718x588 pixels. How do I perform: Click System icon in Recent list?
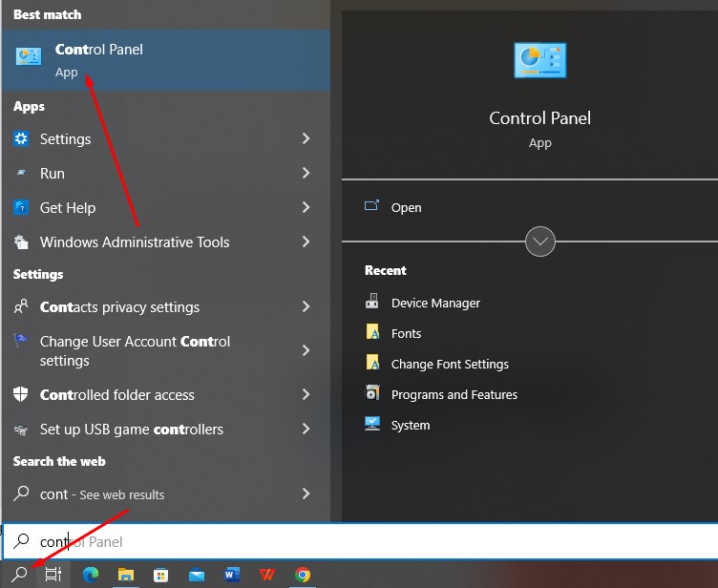click(372, 424)
